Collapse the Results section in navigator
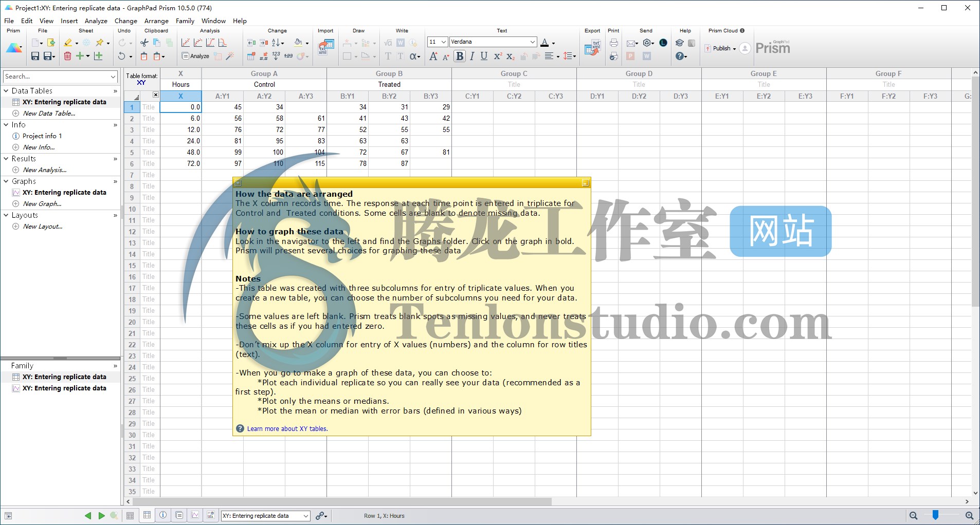Image resolution: width=980 pixels, height=525 pixels. pos(6,159)
